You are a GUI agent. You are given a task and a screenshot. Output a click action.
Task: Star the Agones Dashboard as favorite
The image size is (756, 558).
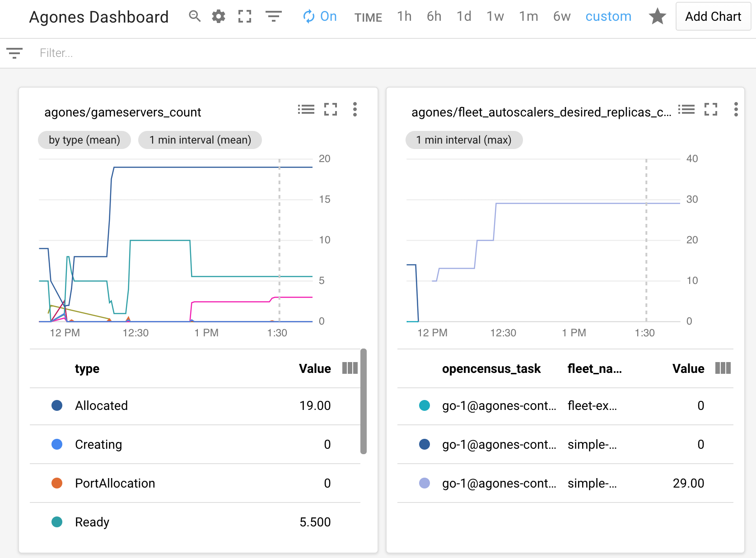(658, 17)
